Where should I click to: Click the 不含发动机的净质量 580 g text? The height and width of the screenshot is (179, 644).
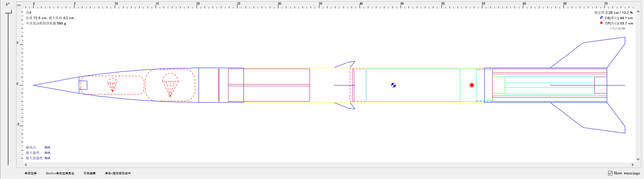(x=46, y=23)
